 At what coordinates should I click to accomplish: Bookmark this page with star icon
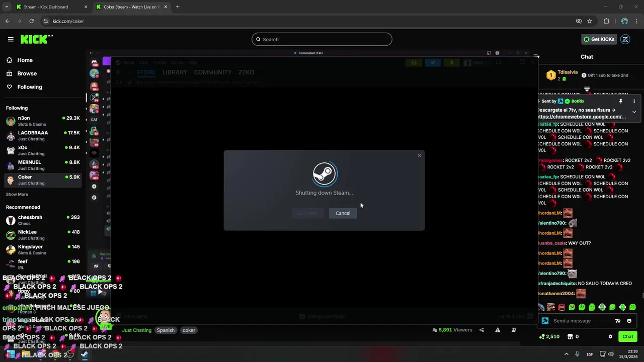(x=590, y=21)
